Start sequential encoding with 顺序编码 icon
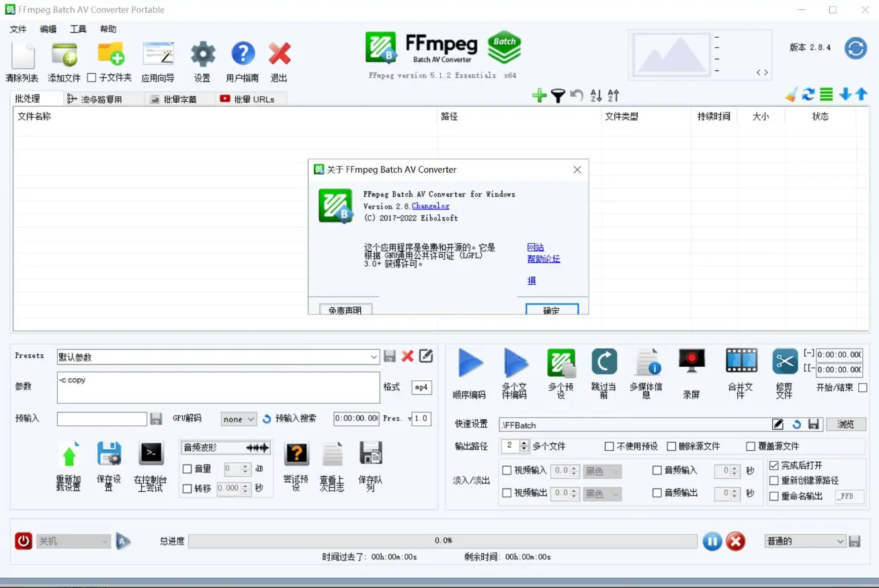The image size is (879, 588). (x=469, y=363)
